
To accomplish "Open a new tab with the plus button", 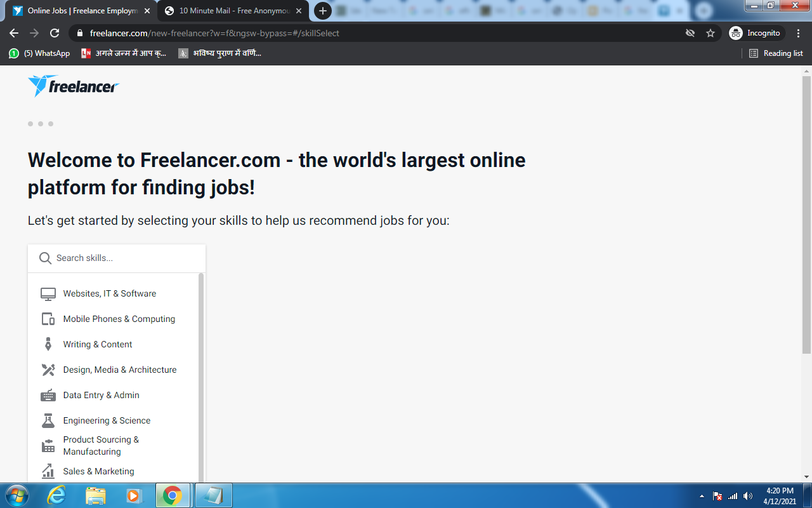I will (x=323, y=11).
